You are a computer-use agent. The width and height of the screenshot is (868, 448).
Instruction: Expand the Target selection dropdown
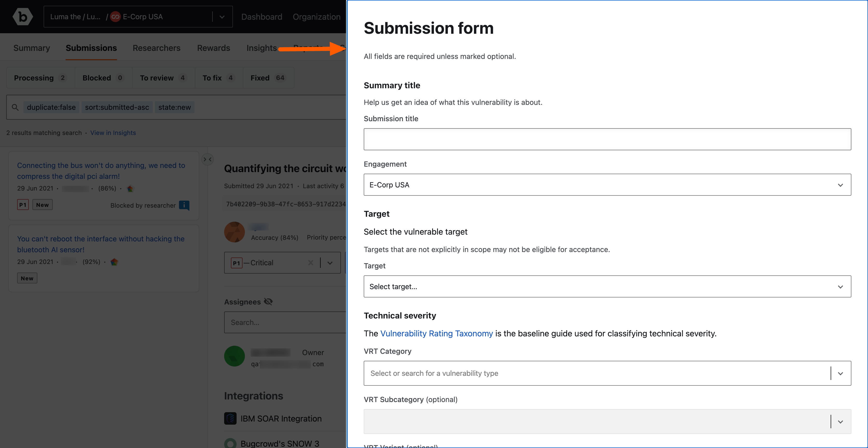click(x=608, y=286)
